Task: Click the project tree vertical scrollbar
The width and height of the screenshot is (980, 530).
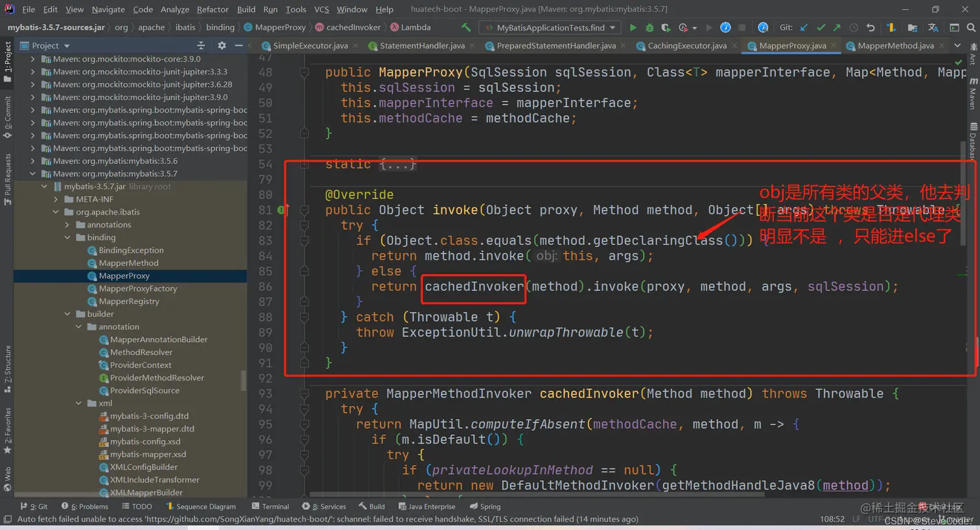Action: click(244, 380)
